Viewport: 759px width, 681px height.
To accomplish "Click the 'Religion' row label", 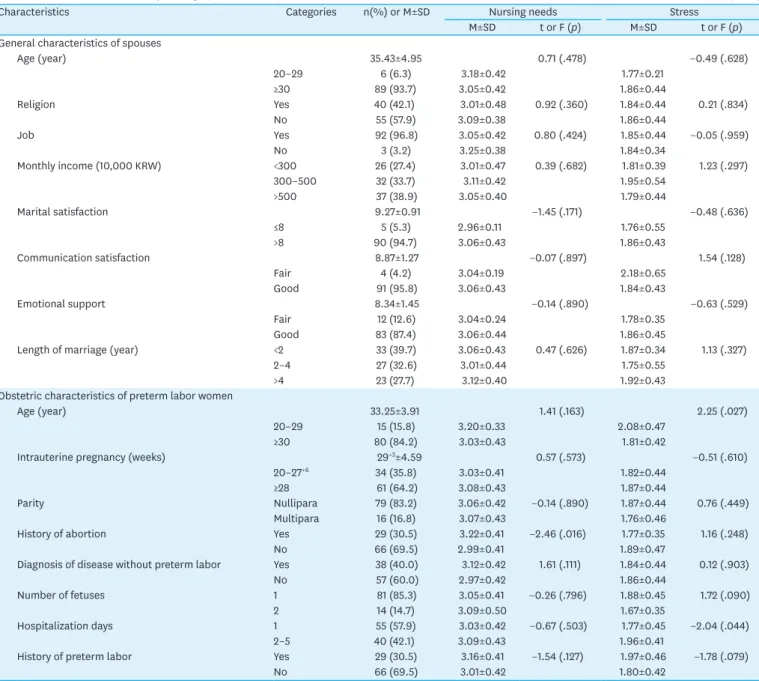I will pos(36,105).
